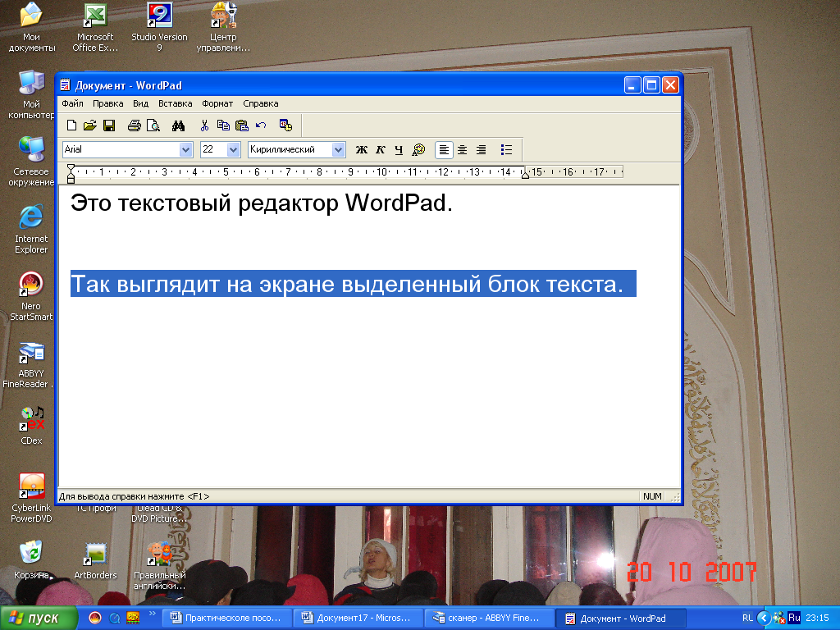Open the text color palette icon
The image size is (840, 630).
pyautogui.click(x=418, y=150)
